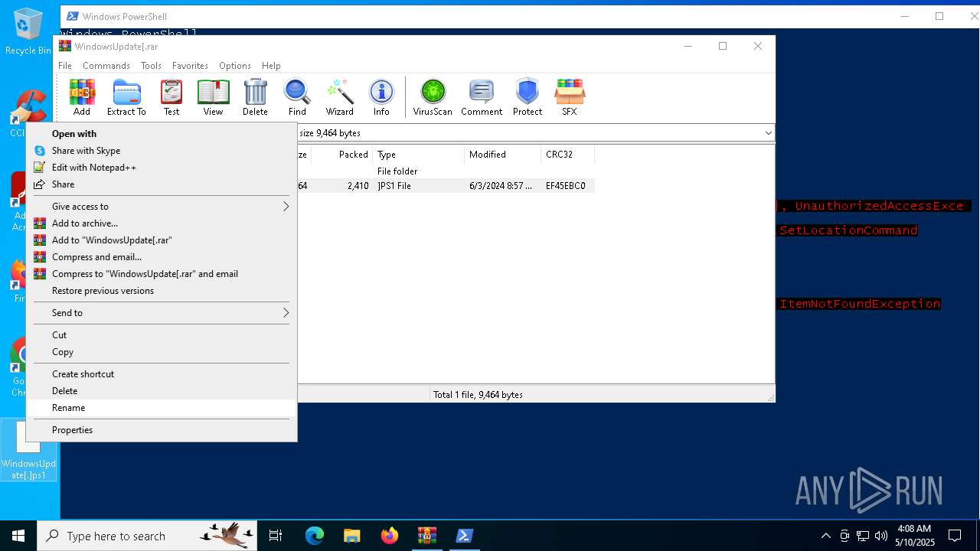Open the Comment tool
Screen dimensions: 980x551
pos(482,97)
